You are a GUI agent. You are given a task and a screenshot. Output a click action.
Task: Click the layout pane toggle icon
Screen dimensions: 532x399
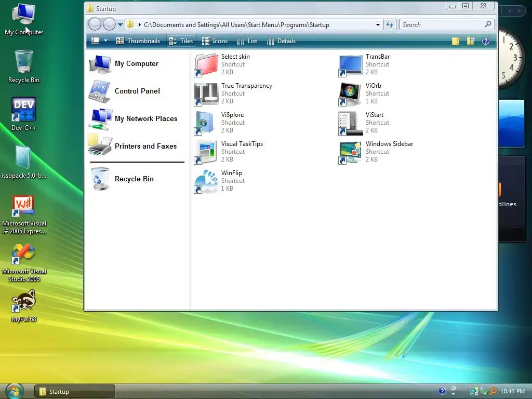[95, 41]
